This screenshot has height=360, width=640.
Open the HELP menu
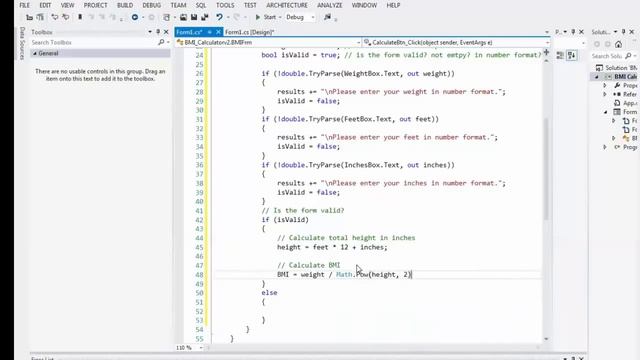[x=393, y=5]
